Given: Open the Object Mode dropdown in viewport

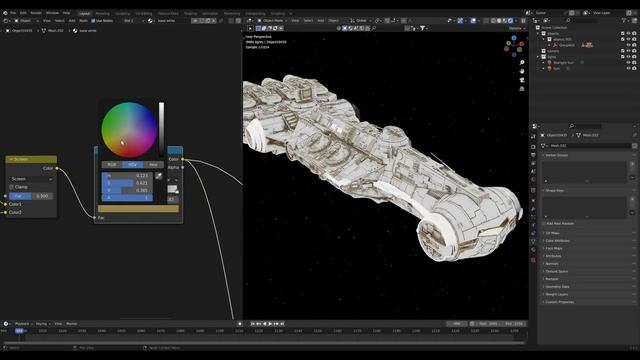Looking at the screenshot, I should coord(273,20).
